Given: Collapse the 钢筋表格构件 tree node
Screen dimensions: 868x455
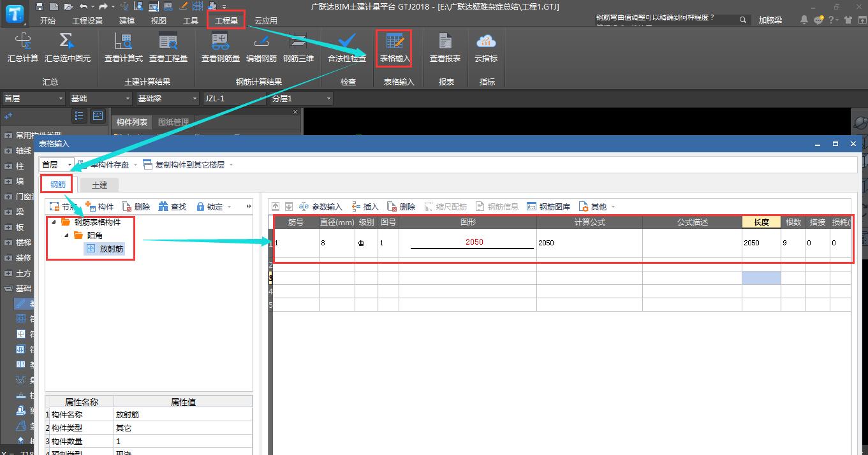Looking at the screenshot, I should (53, 222).
